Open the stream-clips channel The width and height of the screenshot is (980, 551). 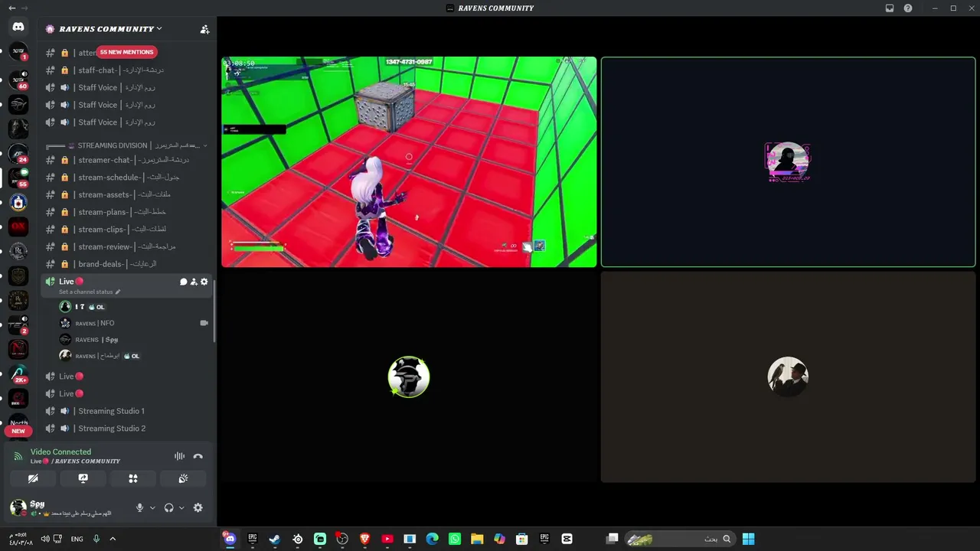point(127,230)
